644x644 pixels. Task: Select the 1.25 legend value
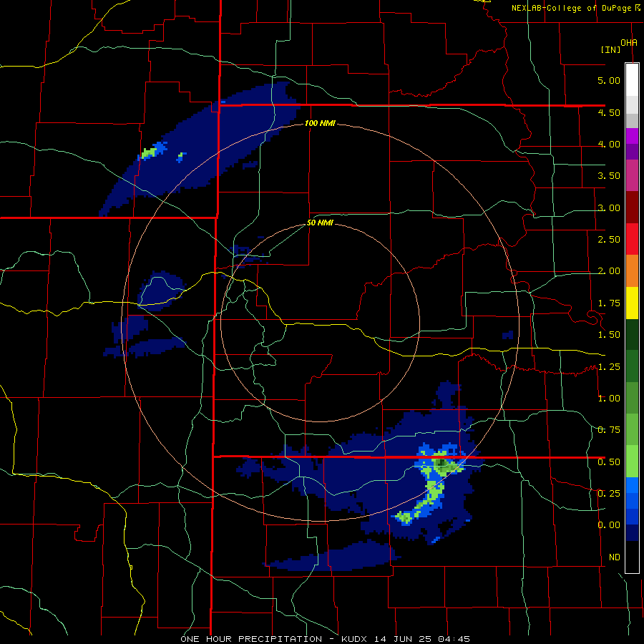(609, 367)
